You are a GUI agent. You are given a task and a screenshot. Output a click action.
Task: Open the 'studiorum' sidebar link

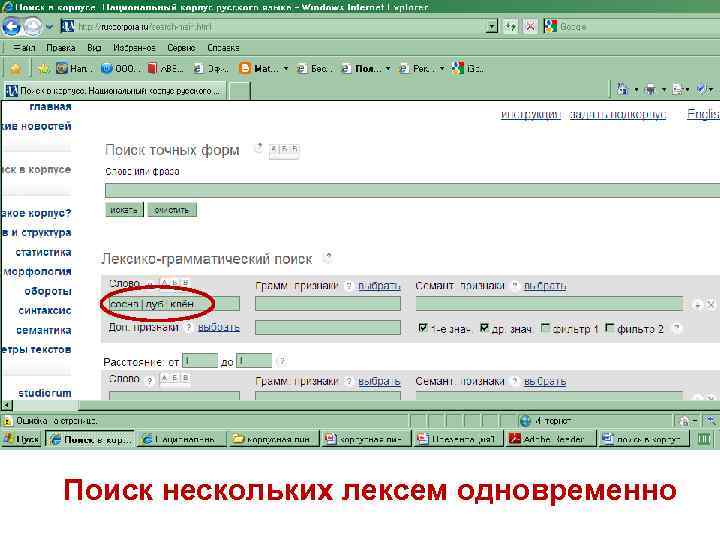[45, 393]
